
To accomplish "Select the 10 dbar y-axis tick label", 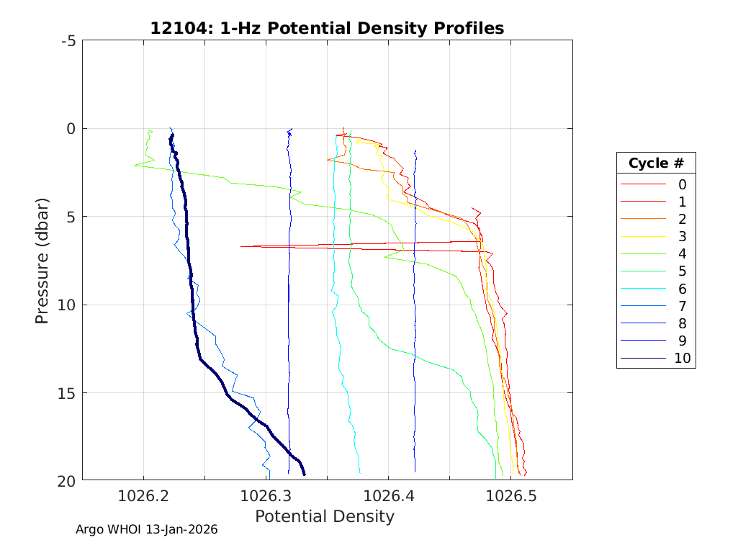I will click(67, 305).
